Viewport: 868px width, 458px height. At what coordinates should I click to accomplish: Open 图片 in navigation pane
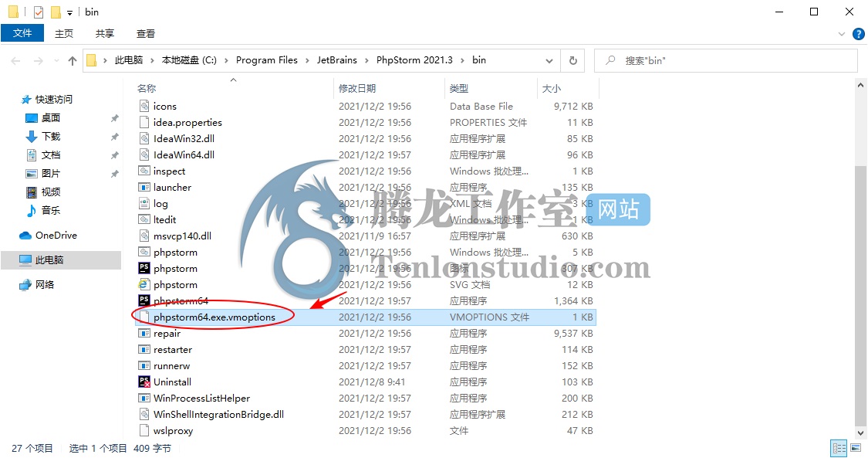51,173
